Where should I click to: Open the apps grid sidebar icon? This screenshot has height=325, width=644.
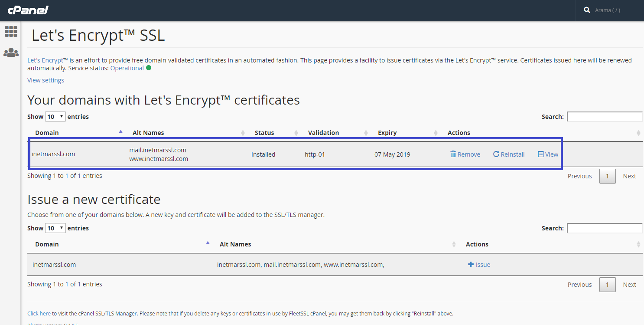[11, 31]
